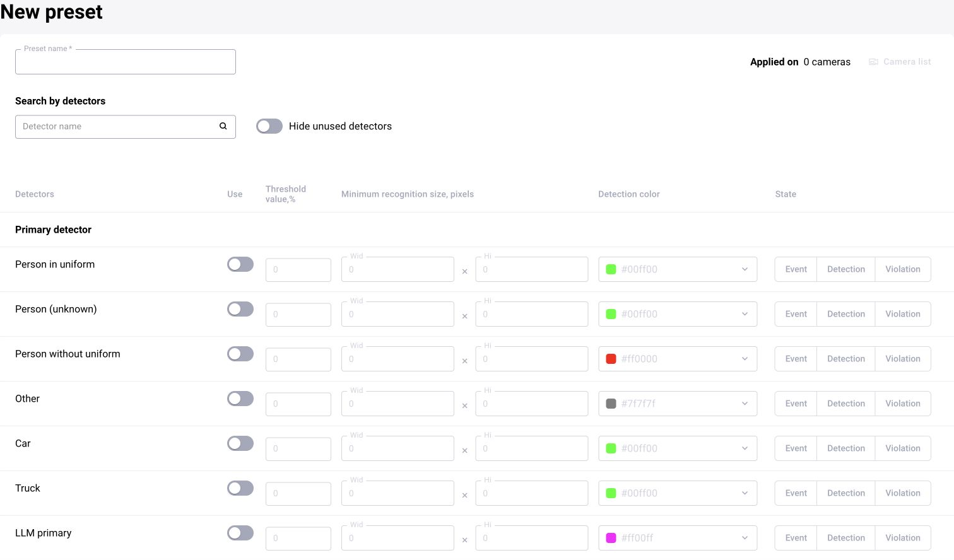The width and height of the screenshot is (954, 560).
Task: Switch on the Truck detector
Action: pos(240,488)
